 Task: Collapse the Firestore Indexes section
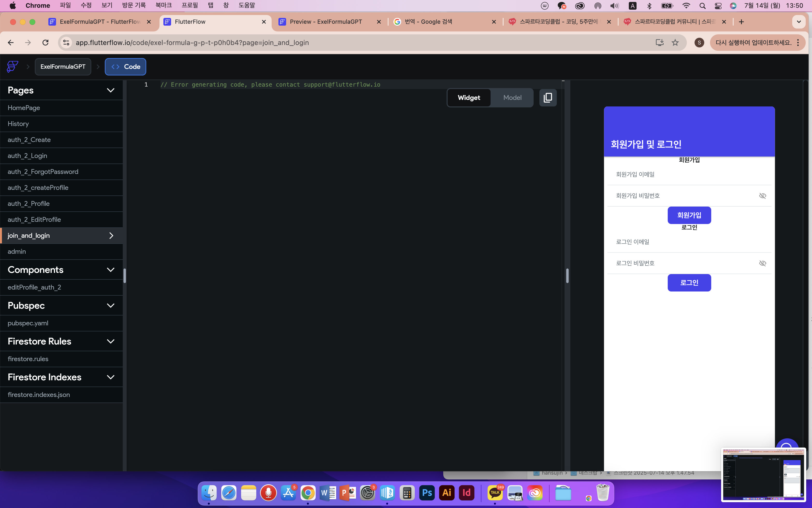point(110,377)
